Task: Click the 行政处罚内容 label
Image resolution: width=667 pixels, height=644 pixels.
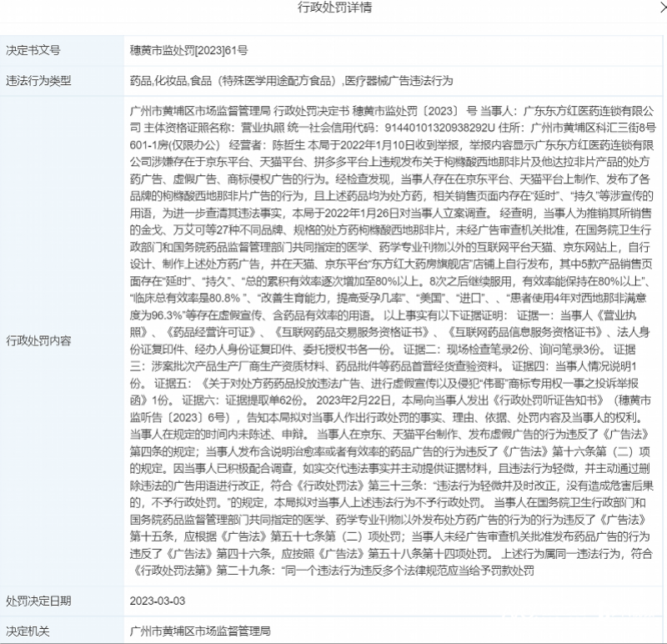Action: point(38,340)
